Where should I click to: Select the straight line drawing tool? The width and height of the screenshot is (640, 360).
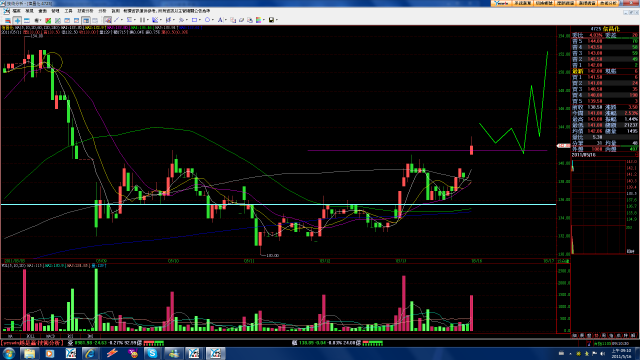116,20
